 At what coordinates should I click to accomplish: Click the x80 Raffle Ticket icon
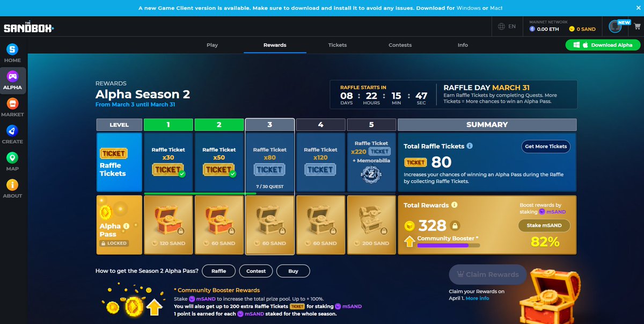pos(269,169)
